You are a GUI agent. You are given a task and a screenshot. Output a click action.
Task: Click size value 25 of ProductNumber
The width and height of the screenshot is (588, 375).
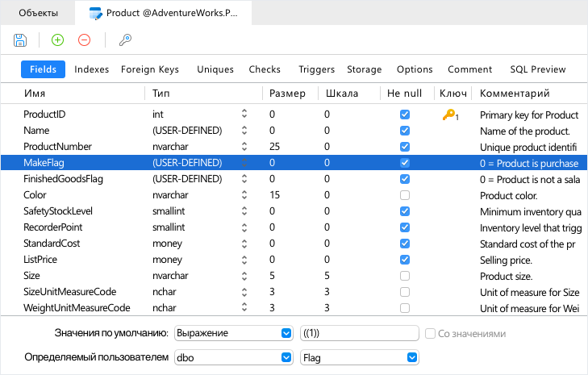coord(274,146)
